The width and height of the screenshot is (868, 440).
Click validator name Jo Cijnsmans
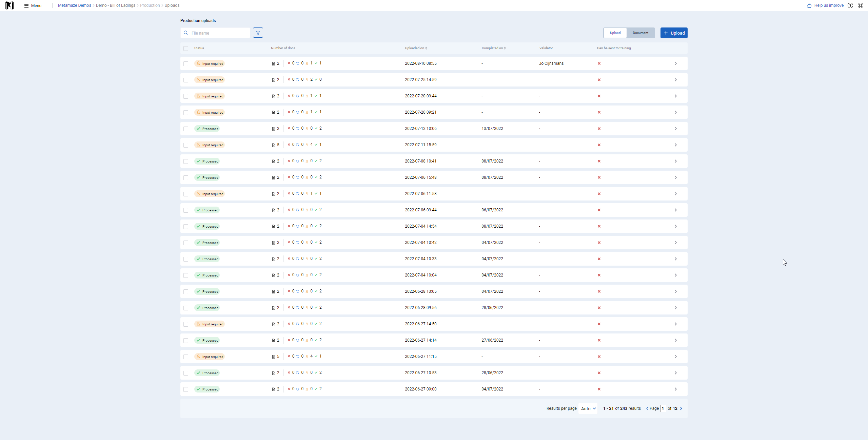[x=551, y=63]
